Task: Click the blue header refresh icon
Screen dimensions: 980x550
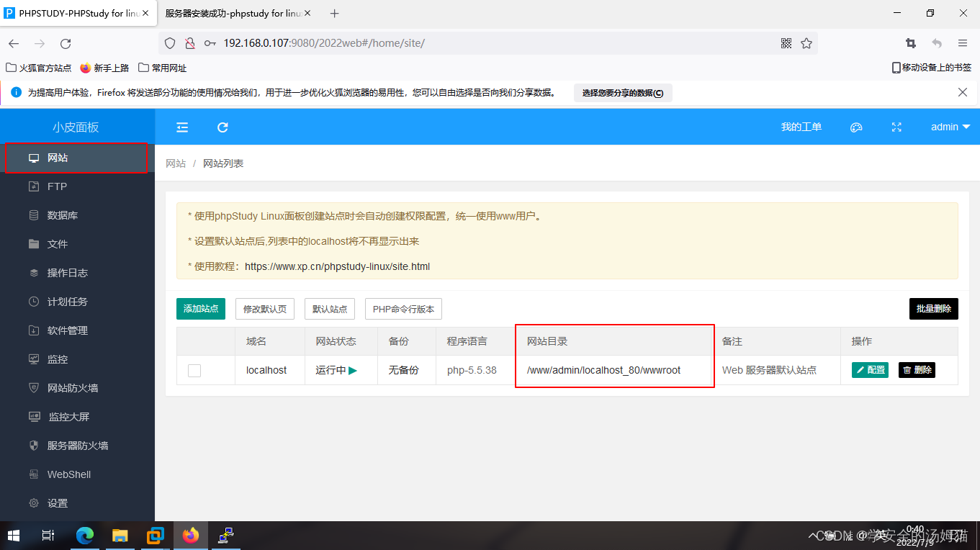Action: pyautogui.click(x=222, y=127)
